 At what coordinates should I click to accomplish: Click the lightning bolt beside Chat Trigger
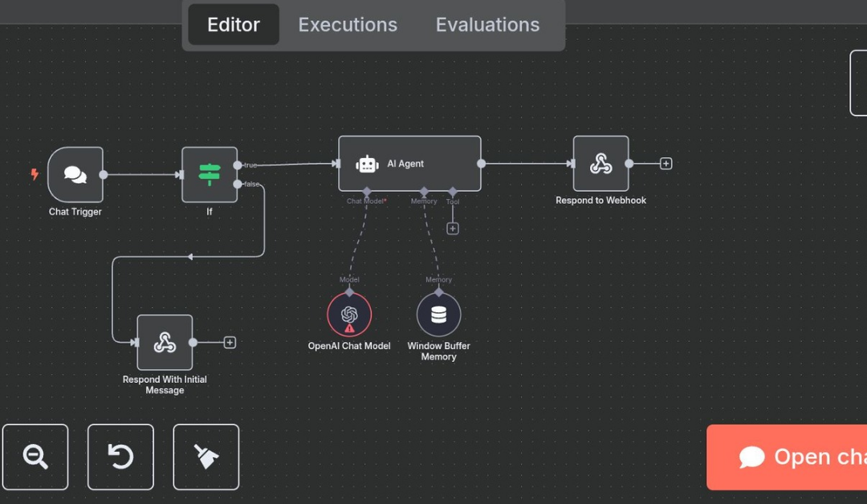[34, 174]
